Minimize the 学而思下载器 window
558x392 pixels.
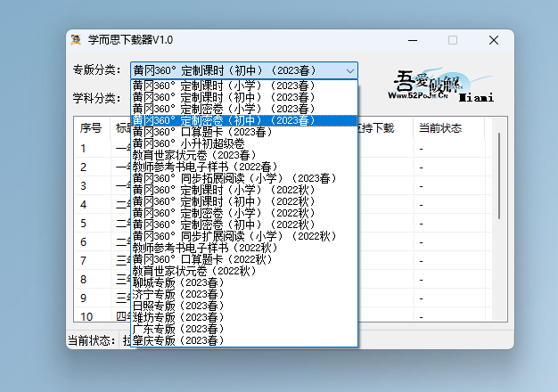[x=413, y=40]
